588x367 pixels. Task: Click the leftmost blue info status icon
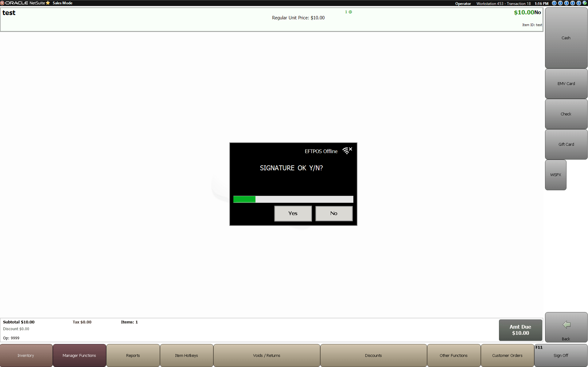click(554, 3)
